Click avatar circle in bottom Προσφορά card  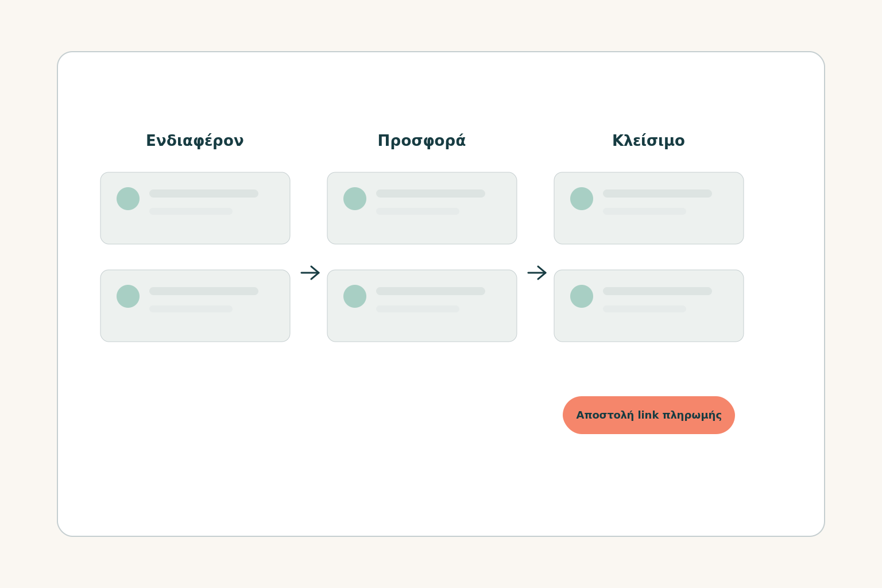[355, 296]
